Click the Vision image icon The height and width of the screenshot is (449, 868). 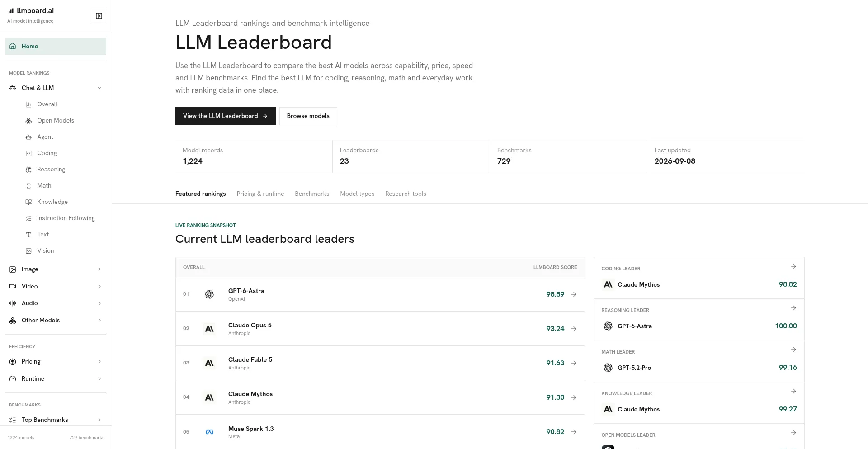(28, 251)
